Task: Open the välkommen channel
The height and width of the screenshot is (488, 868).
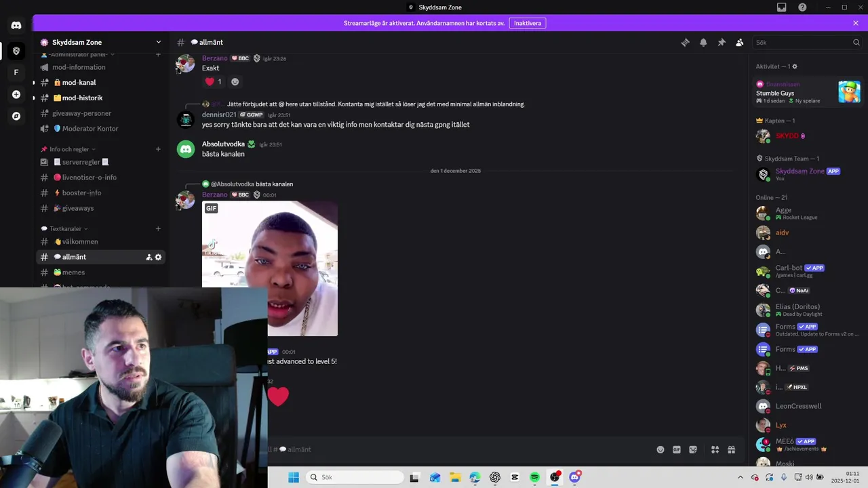Action: (100, 241)
